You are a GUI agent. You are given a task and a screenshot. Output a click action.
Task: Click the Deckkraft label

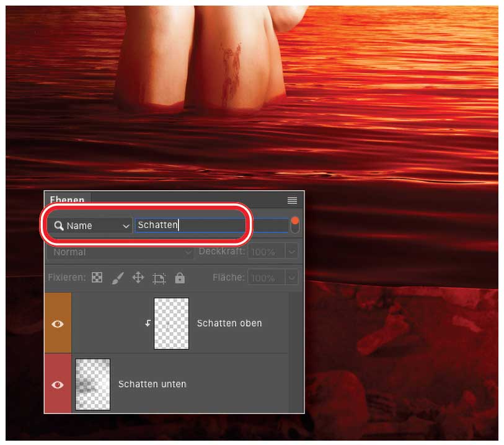pyautogui.click(x=222, y=251)
